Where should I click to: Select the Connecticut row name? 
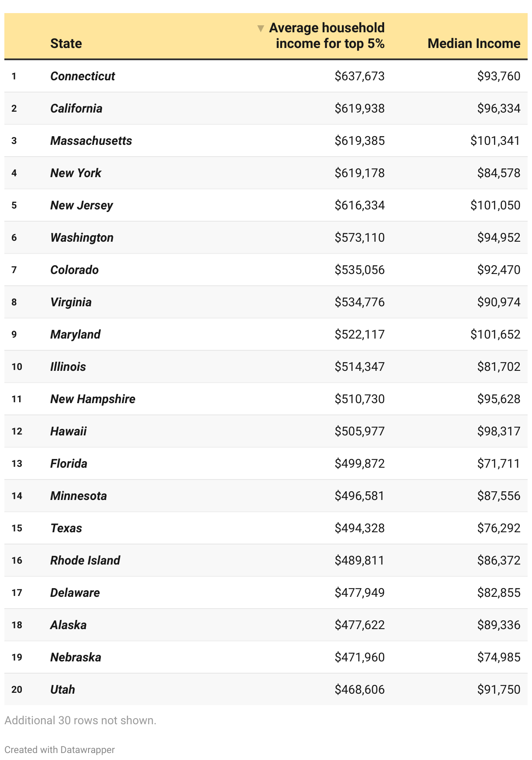pos(83,76)
